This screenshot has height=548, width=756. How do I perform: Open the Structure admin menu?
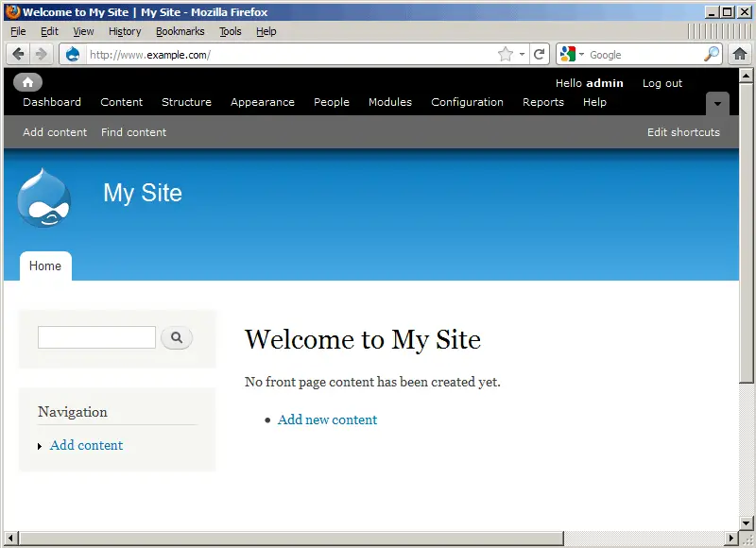pyautogui.click(x=186, y=102)
